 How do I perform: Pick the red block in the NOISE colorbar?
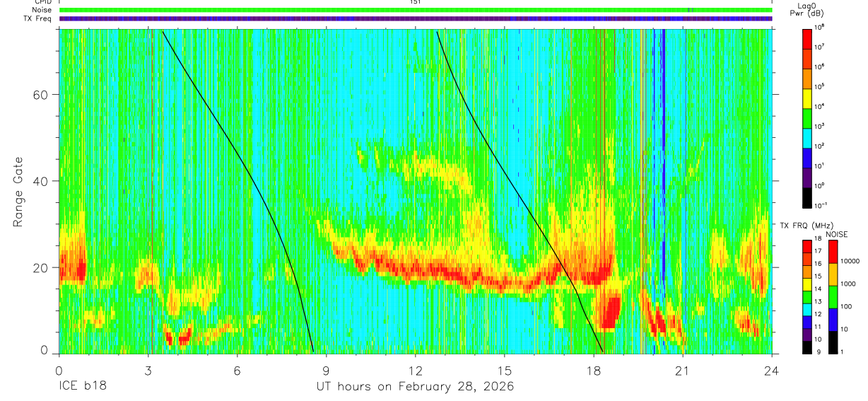coord(833,252)
